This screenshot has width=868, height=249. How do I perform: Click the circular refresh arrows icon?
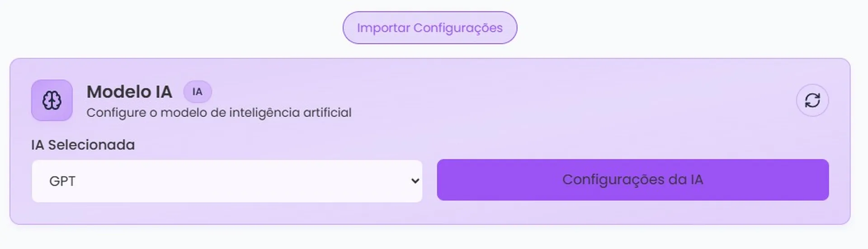pyautogui.click(x=812, y=100)
